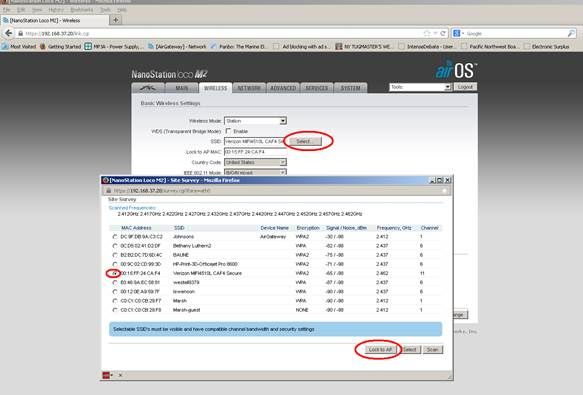Click the browser back arrow button
Image resolution: width=583 pixels, height=395 pixels.
tap(8, 33)
